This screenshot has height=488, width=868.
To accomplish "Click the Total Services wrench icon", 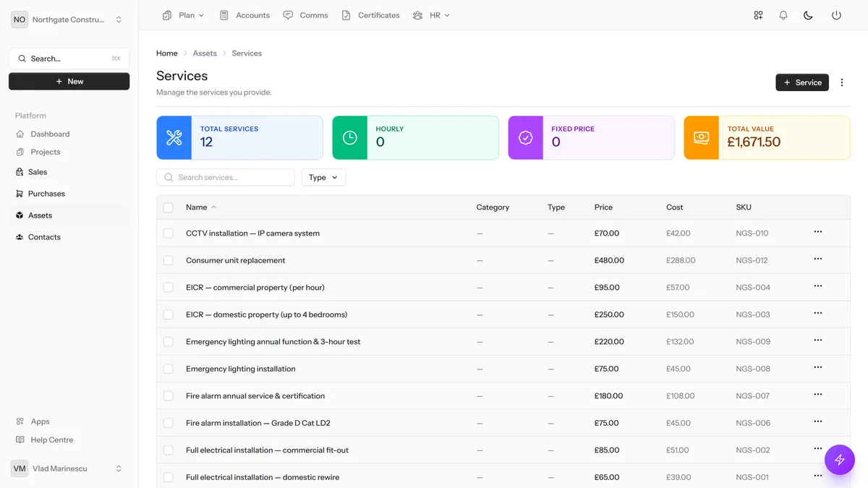I will (x=174, y=137).
